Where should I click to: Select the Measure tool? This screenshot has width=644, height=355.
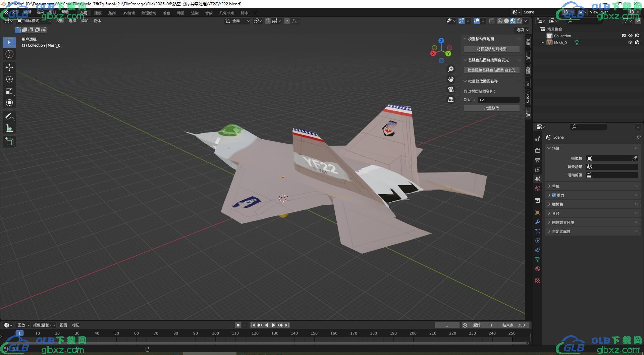tap(9, 128)
